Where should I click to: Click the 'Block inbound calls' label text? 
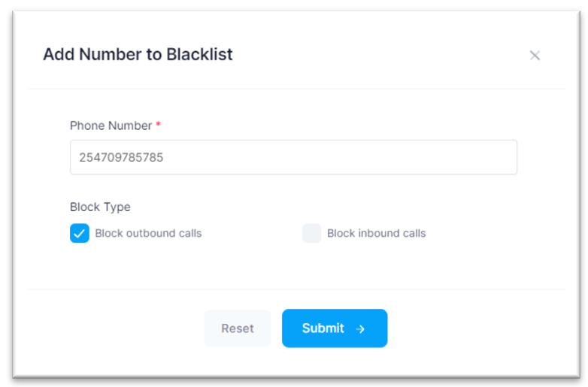point(376,233)
